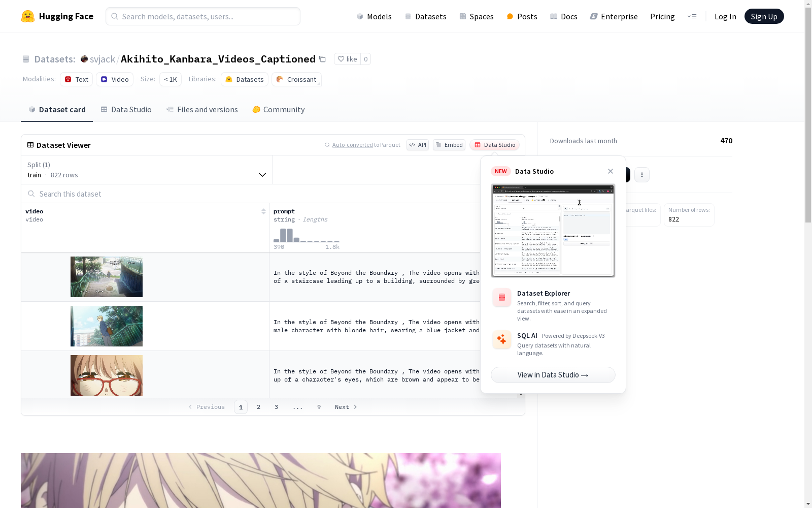
Task: Click the Downloads last month value 470
Action: (x=726, y=141)
